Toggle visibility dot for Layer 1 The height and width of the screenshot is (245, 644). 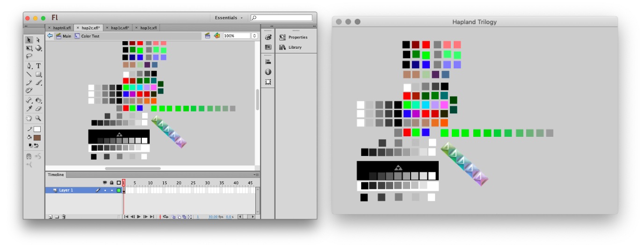pyautogui.click(x=105, y=190)
